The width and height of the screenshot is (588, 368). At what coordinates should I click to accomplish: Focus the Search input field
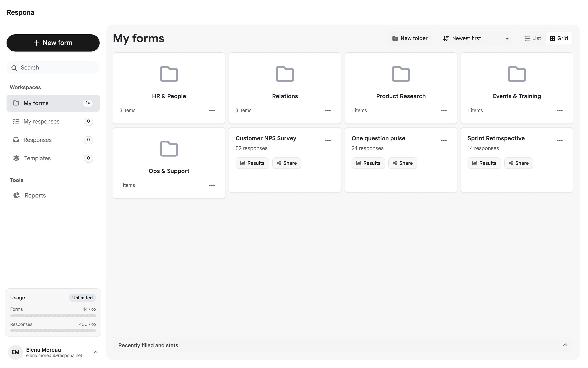[53, 68]
